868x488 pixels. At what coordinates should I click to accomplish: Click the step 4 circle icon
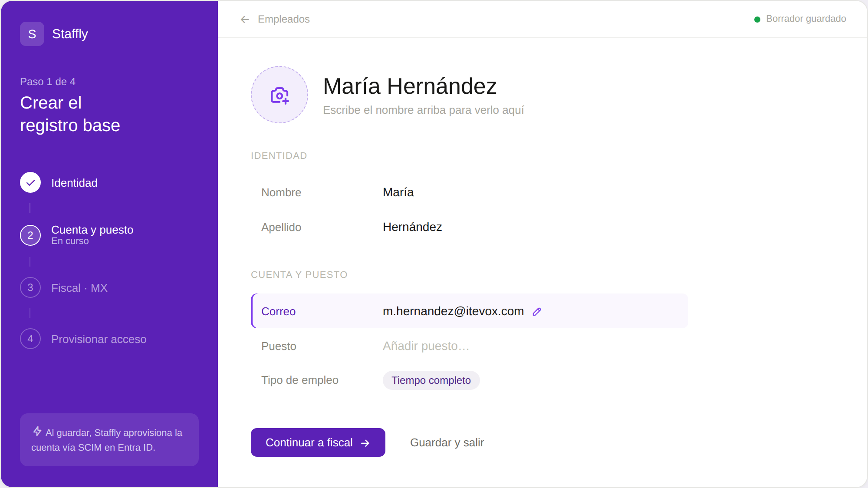(30, 339)
